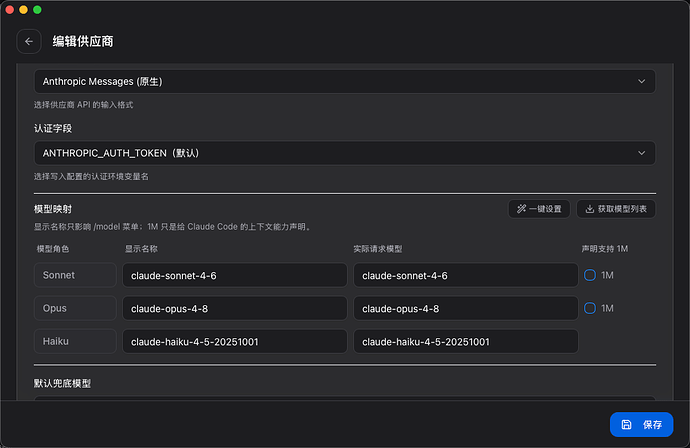Click the 显示名称 column header
The image size is (690, 448).
[x=141, y=249]
